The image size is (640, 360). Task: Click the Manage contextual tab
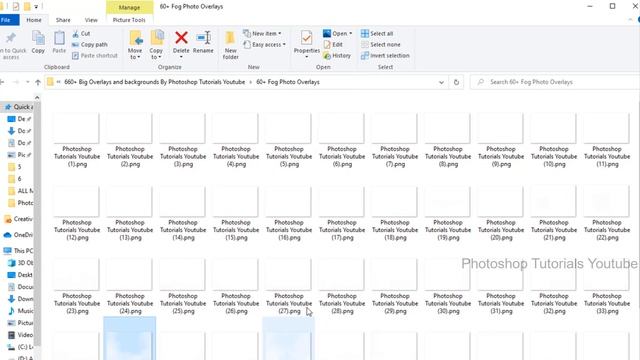coord(129,7)
